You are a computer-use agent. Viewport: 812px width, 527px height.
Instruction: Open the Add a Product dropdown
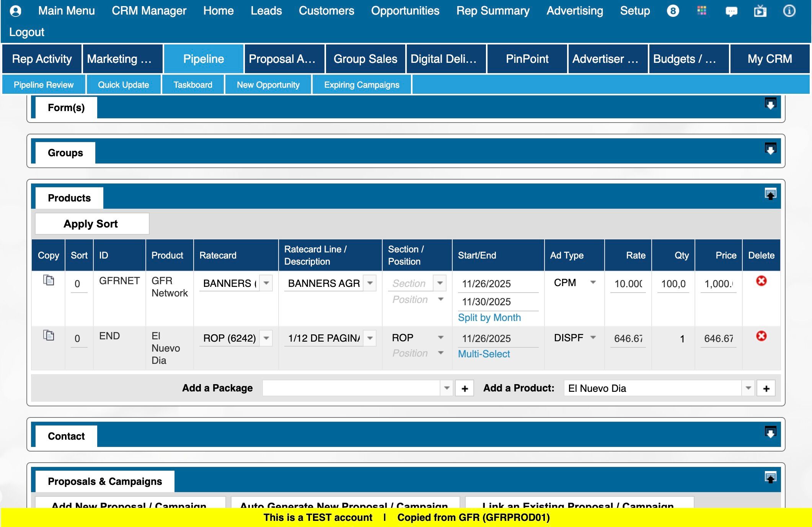tap(748, 388)
